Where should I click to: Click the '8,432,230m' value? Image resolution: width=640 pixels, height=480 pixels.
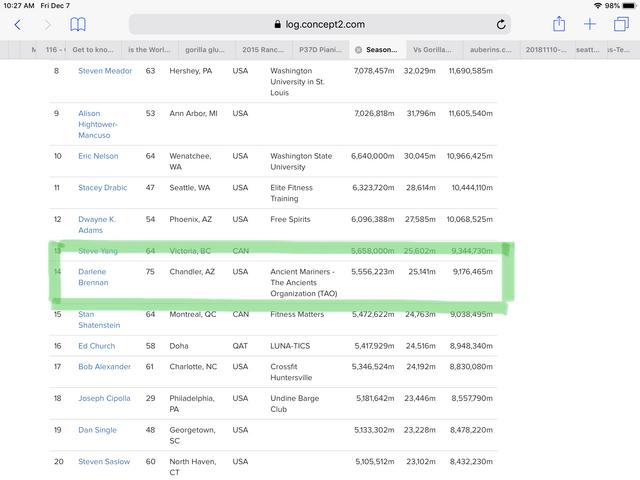[471, 461]
